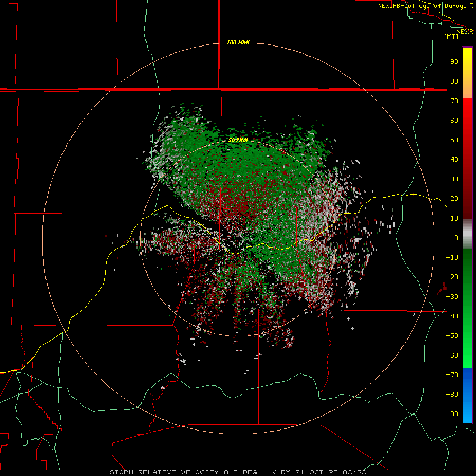Click the 30 value on the color scale
476x476 pixels.
point(454,179)
